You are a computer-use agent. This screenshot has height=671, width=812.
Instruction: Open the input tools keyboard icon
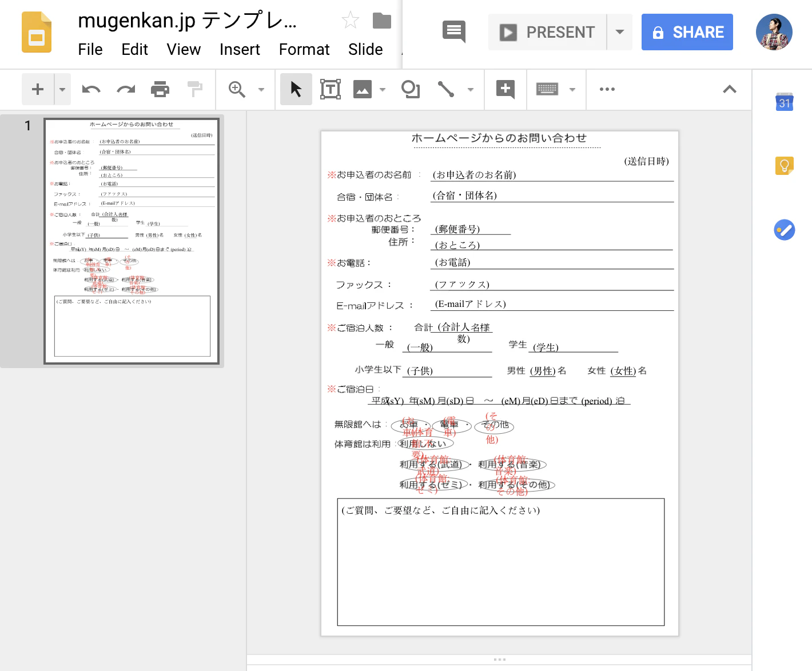pyautogui.click(x=547, y=89)
